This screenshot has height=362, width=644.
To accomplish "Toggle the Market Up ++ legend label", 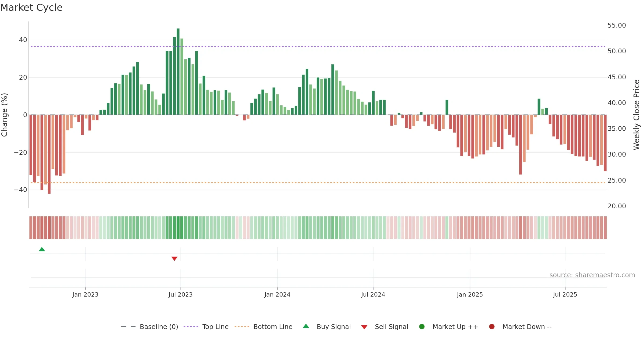I will pyautogui.click(x=455, y=327).
